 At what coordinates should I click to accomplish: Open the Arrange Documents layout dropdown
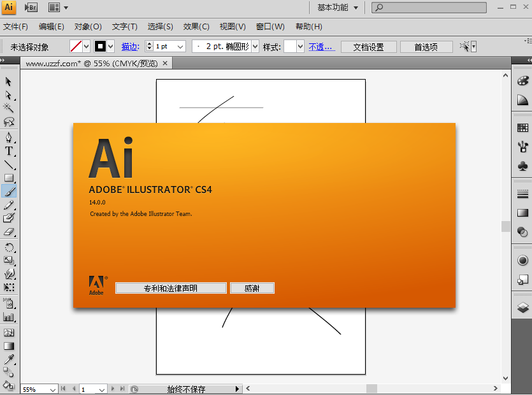pos(58,8)
